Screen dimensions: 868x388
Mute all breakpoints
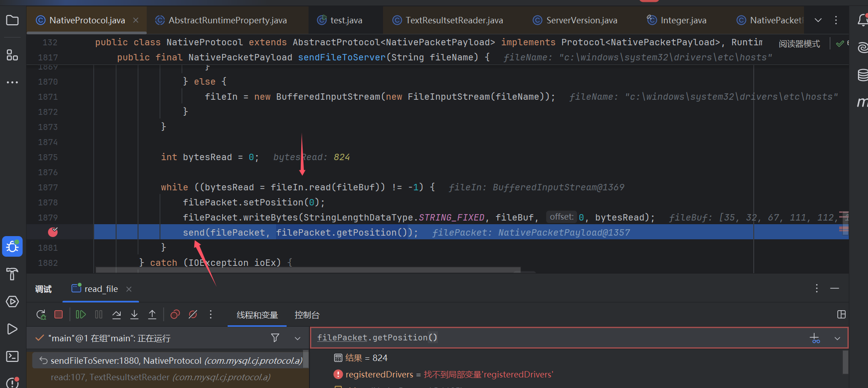(x=193, y=314)
